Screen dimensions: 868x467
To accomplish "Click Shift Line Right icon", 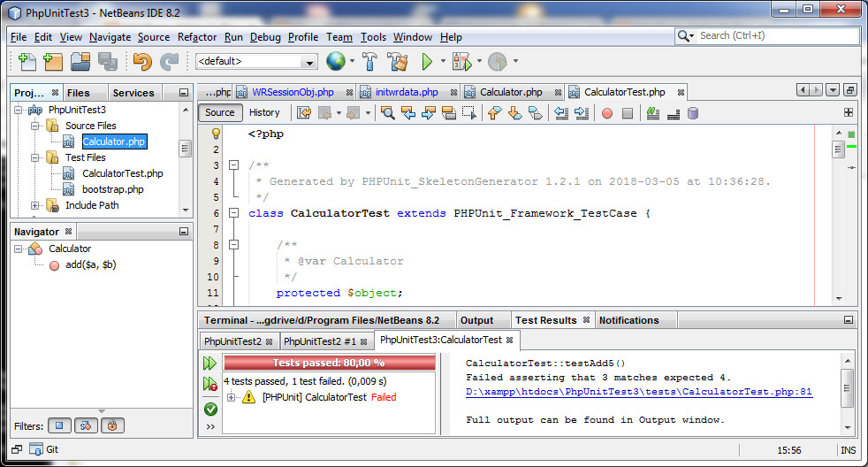I will tap(582, 113).
